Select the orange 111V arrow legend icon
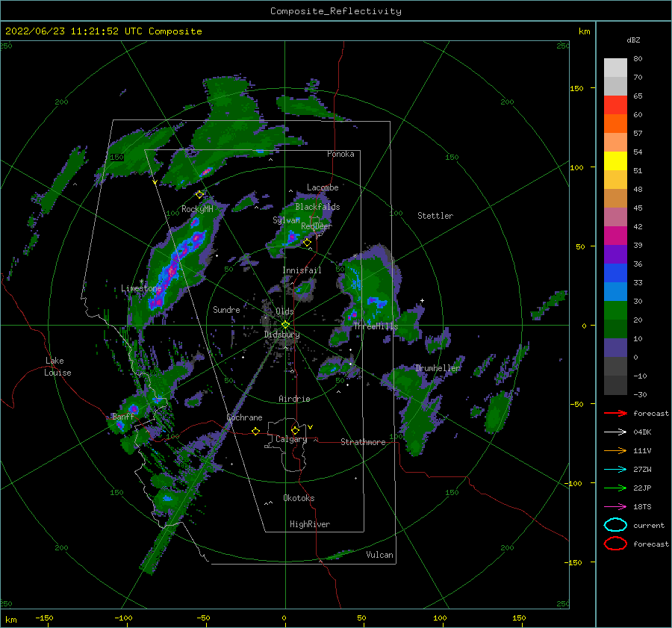The width and height of the screenshot is (672, 628). click(x=615, y=450)
